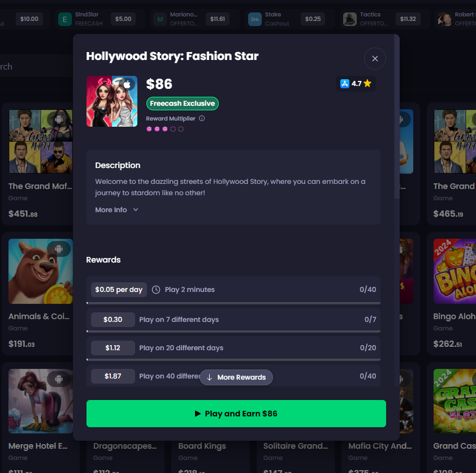The width and height of the screenshot is (476, 473).
Task: Click Tactics user avatar in the ticker
Action: pyautogui.click(x=350, y=19)
